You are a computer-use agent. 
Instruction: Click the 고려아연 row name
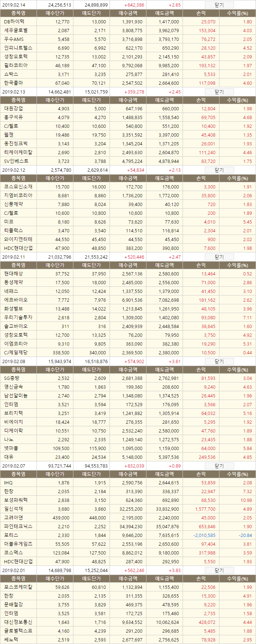click(x=14, y=518)
